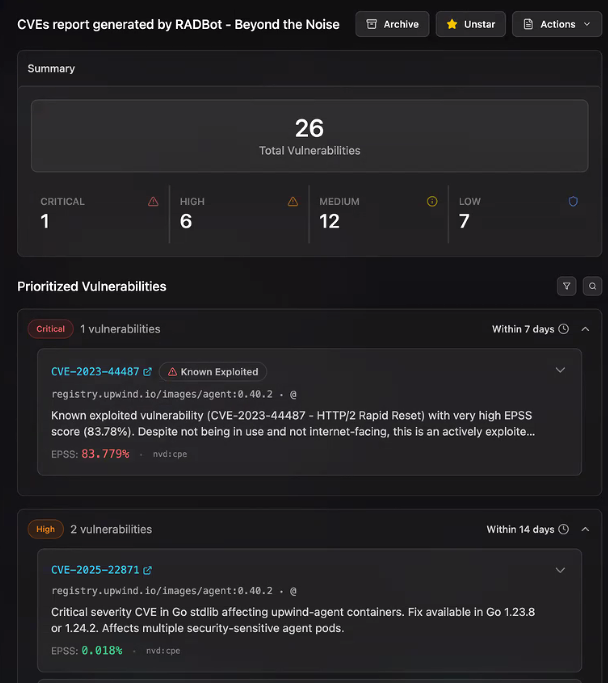The image size is (608, 683).
Task: Click the search icon beside Prioritized Vulnerabilities
Action: pos(592,286)
